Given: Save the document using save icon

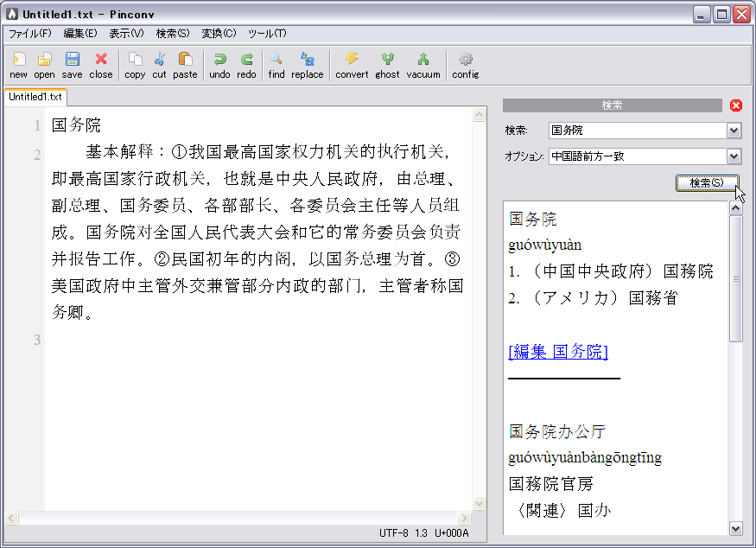Looking at the screenshot, I should click(73, 65).
